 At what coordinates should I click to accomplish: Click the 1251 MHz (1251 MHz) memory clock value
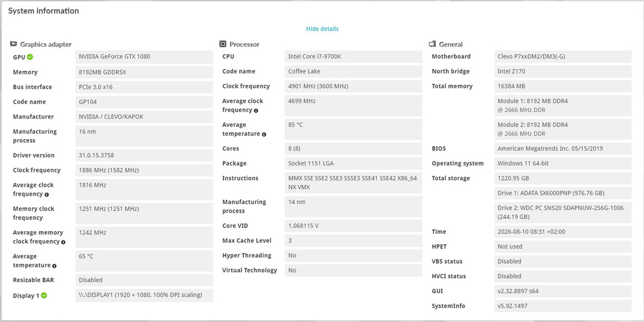(x=144, y=213)
